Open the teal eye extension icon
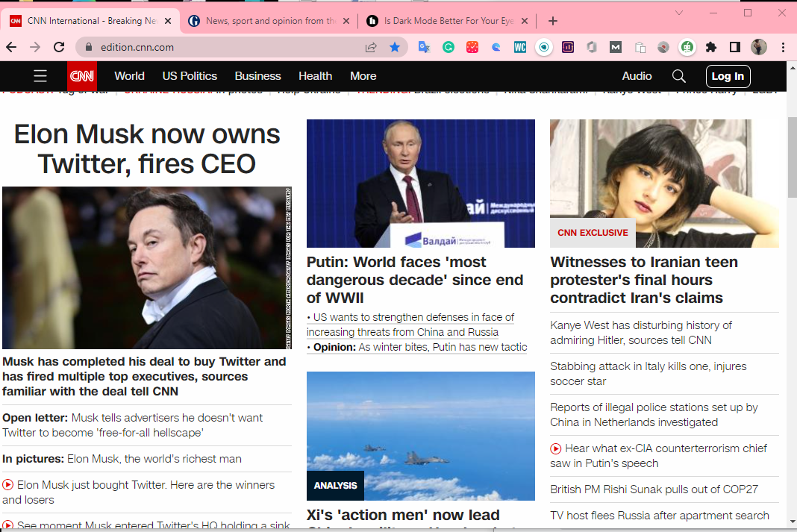The image size is (797, 532). [x=544, y=47]
